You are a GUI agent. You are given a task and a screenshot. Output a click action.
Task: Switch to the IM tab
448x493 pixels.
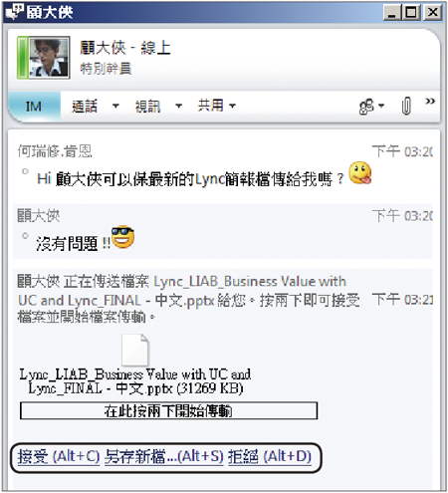click(x=34, y=107)
